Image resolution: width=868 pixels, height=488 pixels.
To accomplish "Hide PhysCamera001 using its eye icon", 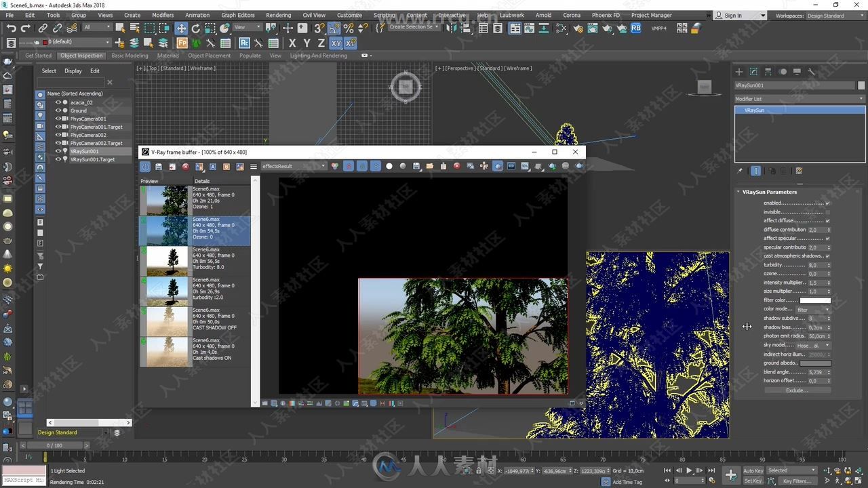I will [58, 119].
